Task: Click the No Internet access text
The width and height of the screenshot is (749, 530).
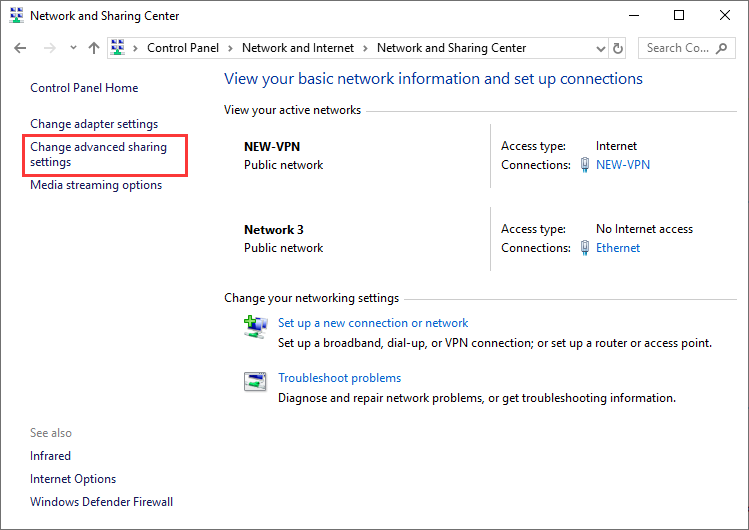Action: click(644, 229)
